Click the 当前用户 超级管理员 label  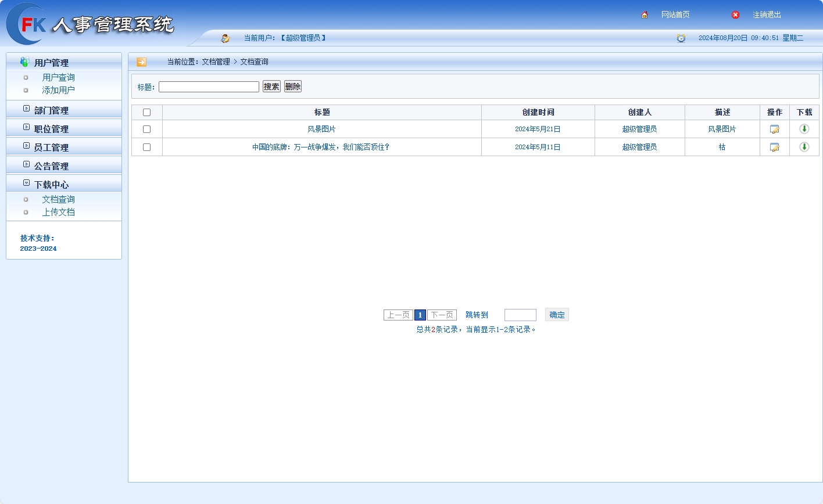(285, 38)
